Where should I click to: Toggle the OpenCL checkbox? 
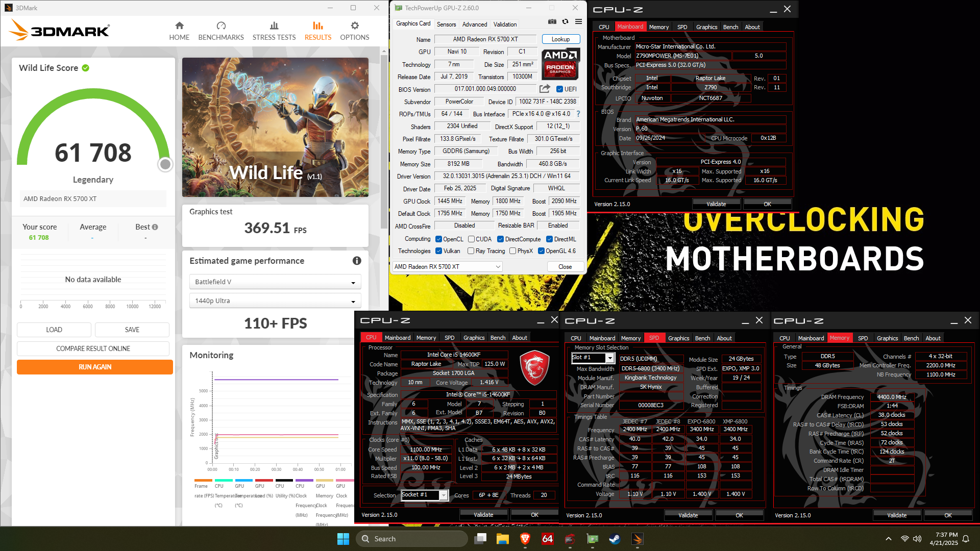tap(438, 239)
